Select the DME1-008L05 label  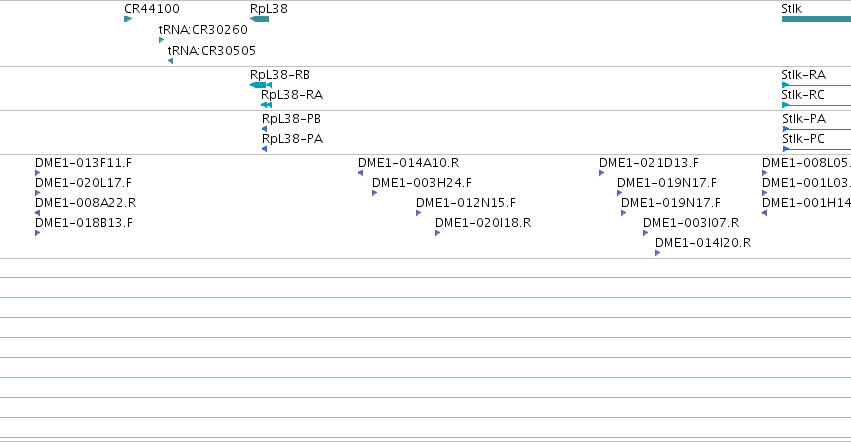(x=806, y=162)
